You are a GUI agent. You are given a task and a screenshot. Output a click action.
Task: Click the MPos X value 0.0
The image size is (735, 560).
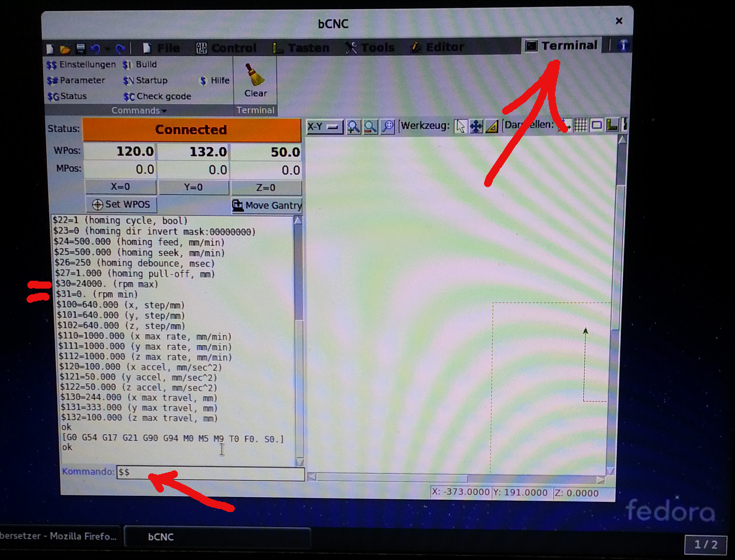click(x=120, y=169)
